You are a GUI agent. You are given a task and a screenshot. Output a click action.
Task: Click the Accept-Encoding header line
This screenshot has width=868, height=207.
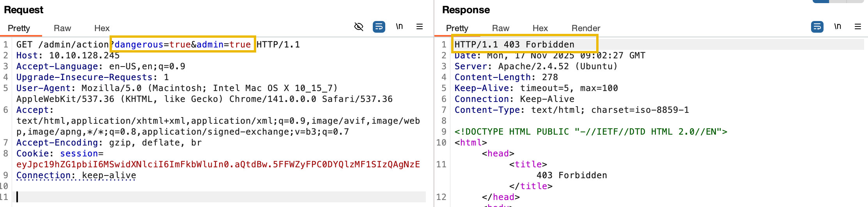pyautogui.click(x=109, y=142)
